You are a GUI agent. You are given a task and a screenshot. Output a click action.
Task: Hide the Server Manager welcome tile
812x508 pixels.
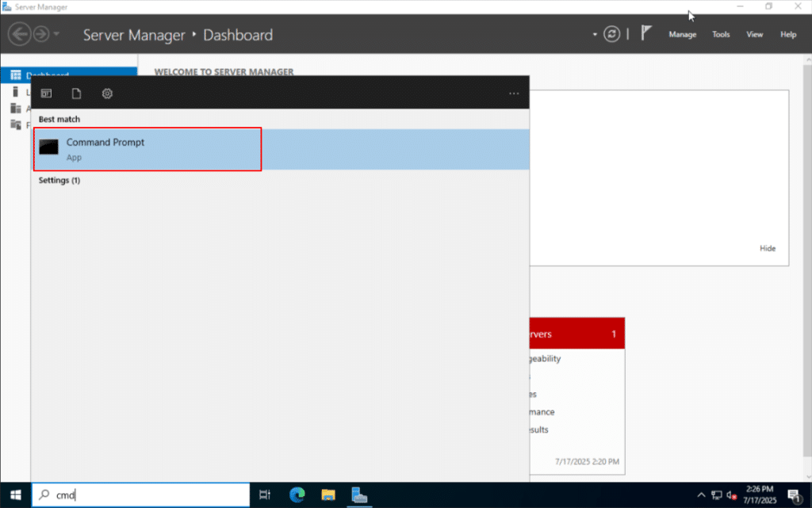click(768, 248)
